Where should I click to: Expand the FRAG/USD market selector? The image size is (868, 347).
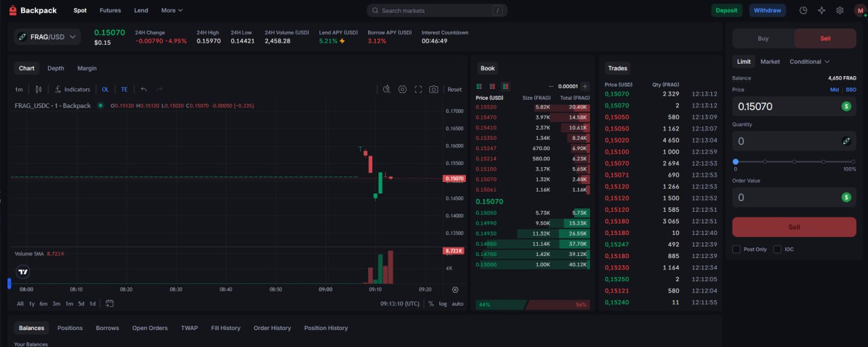(x=47, y=37)
